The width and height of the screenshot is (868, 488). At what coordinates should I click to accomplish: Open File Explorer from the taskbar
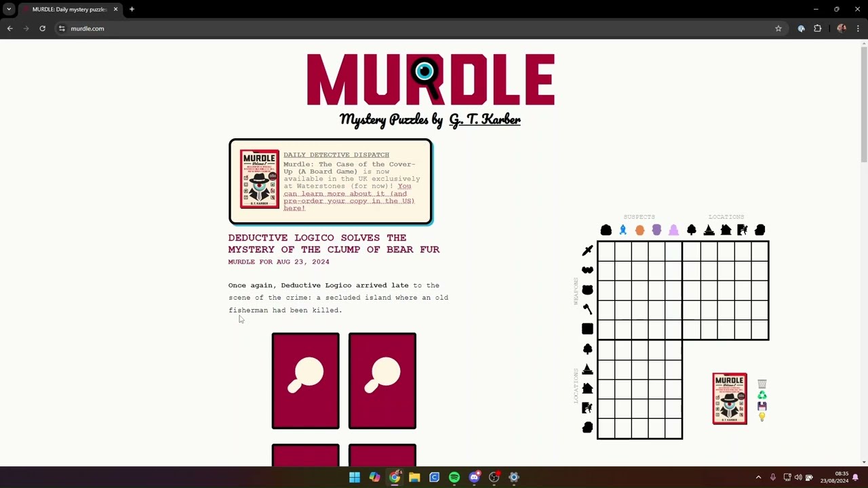point(414,477)
